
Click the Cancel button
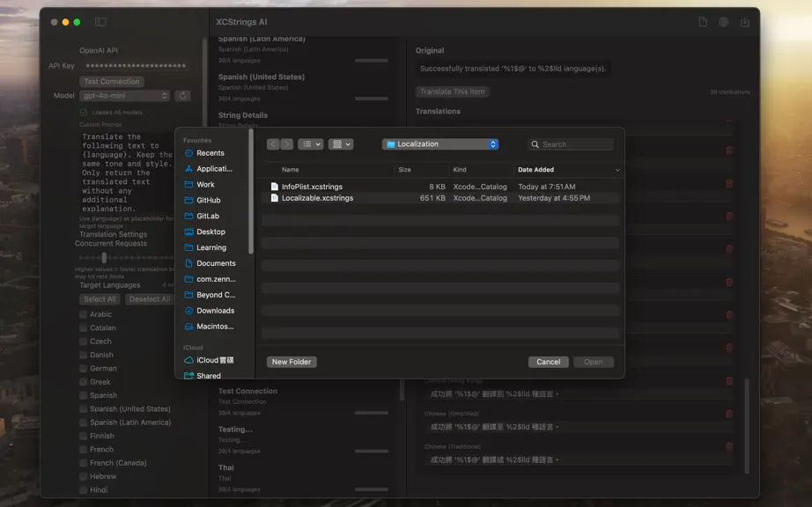(x=549, y=362)
